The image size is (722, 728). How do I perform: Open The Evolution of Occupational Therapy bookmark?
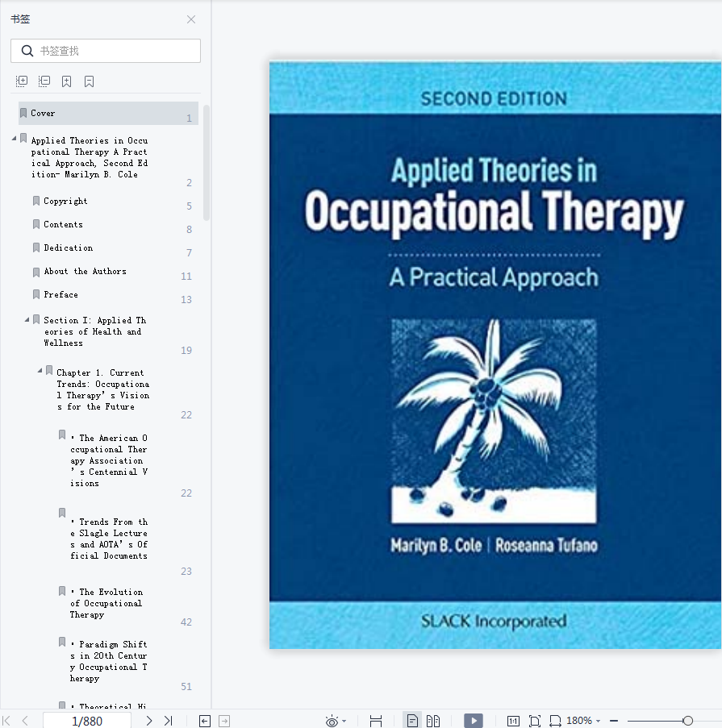click(106, 603)
